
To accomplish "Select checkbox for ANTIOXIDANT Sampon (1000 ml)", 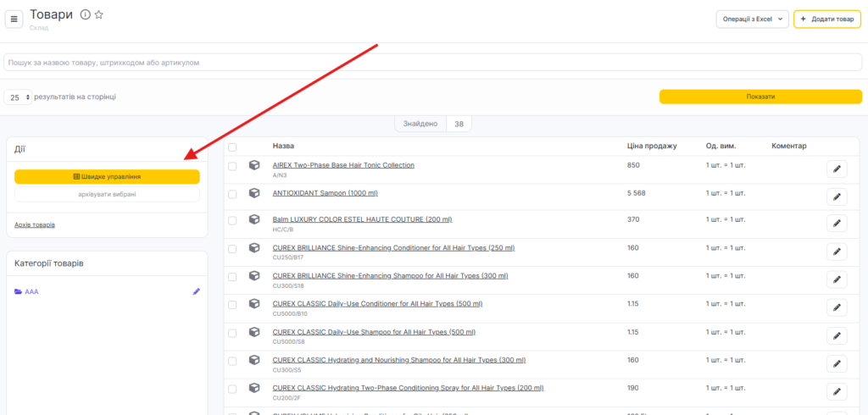I will coord(233,193).
